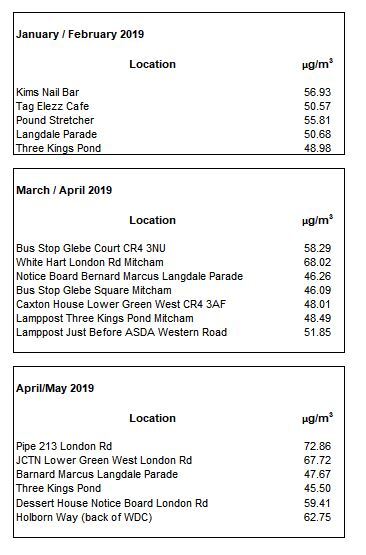Select the 72.86 reading
The width and height of the screenshot is (366, 555).
pyautogui.click(x=318, y=446)
